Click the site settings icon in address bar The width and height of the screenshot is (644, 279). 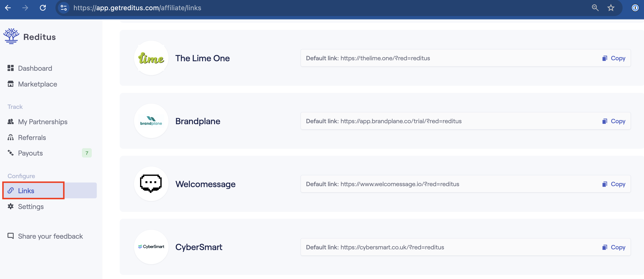tap(64, 8)
